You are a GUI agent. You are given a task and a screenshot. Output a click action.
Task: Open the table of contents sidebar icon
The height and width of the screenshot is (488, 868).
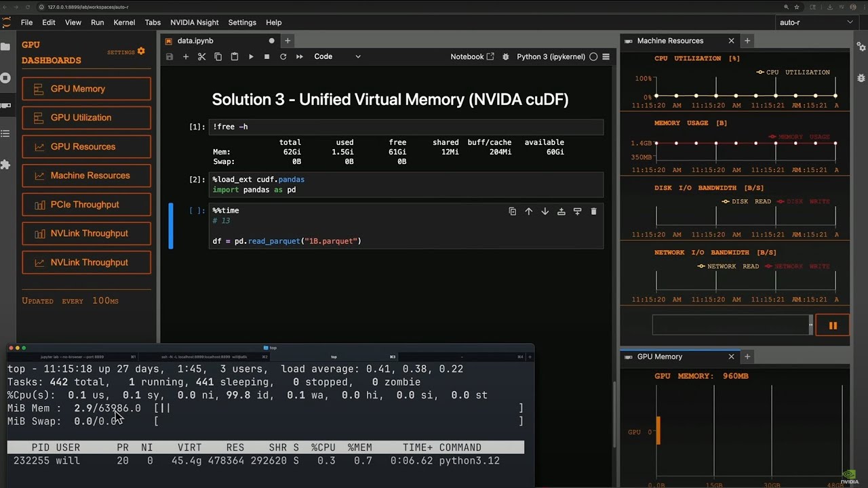[x=5, y=134]
